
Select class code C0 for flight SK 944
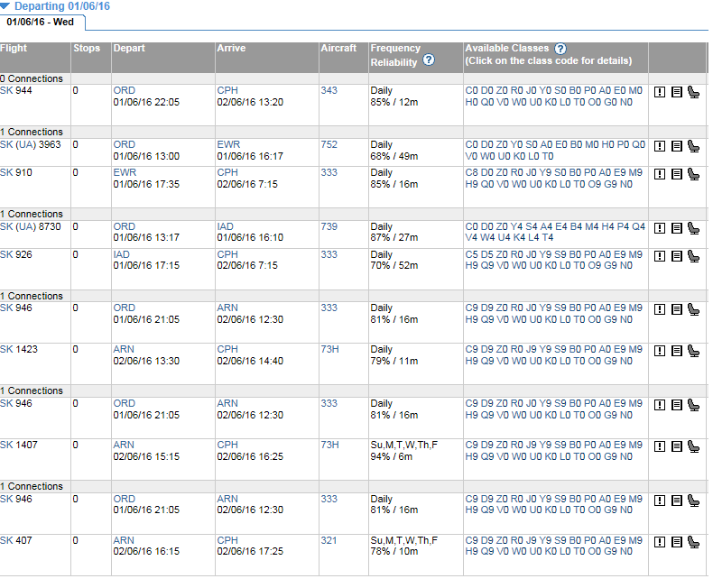[x=471, y=90]
